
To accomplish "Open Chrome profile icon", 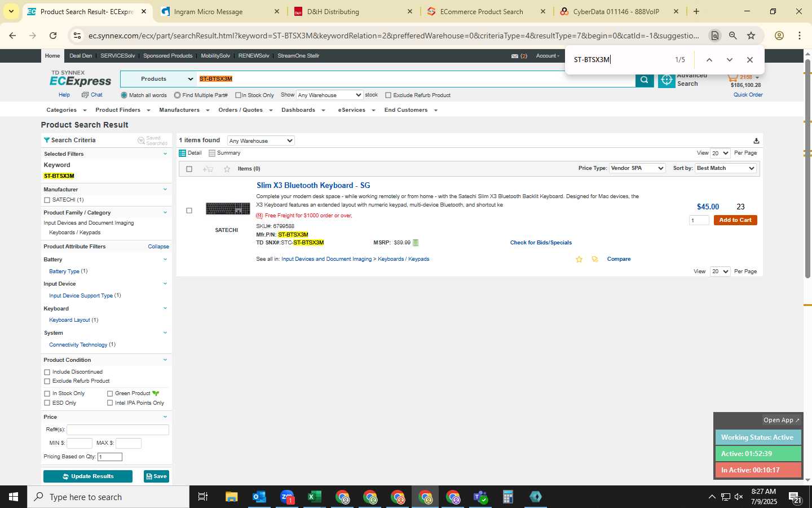I will pos(779,36).
